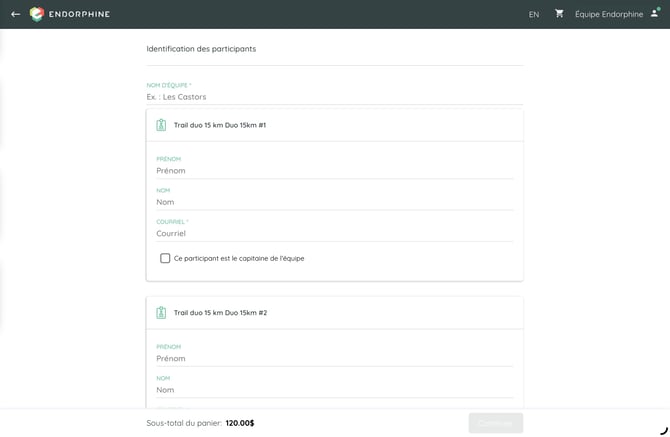Click the Continuer button at the bottom
Viewport: 670px width, 437px height.
[496, 423]
